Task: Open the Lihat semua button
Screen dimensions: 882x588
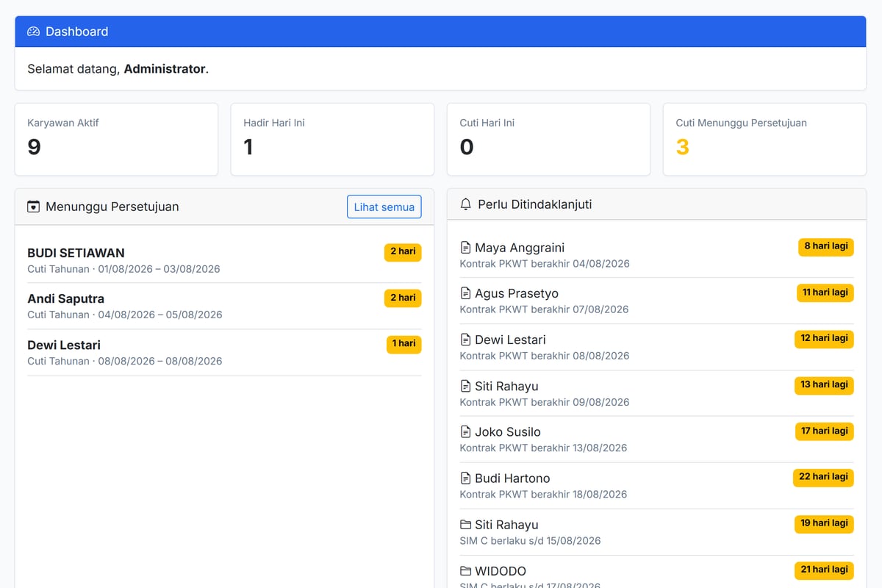Action: click(x=384, y=207)
